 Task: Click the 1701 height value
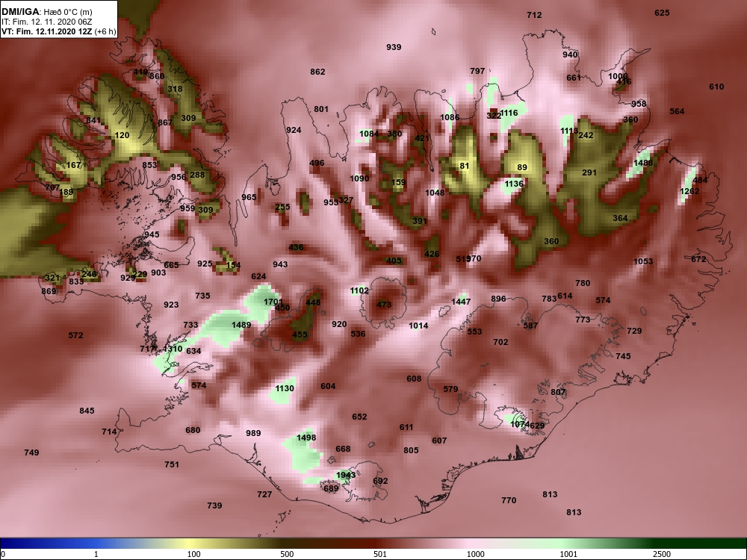(x=273, y=302)
